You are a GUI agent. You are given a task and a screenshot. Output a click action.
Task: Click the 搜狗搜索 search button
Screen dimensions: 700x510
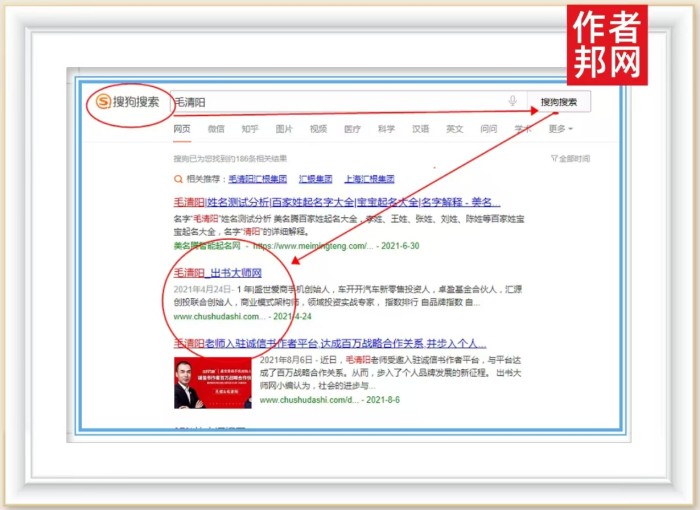coord(558,102)
